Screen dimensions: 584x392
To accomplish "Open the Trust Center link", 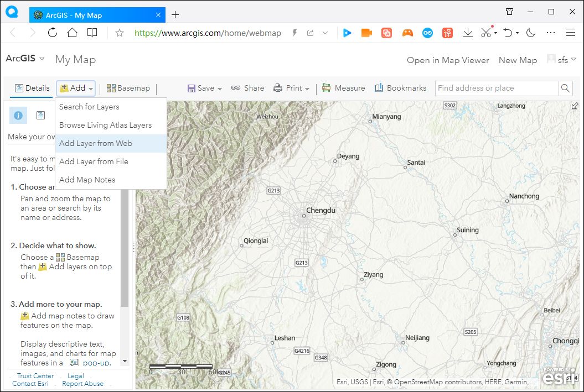I will pyautogui.click(x=35, y=375).
